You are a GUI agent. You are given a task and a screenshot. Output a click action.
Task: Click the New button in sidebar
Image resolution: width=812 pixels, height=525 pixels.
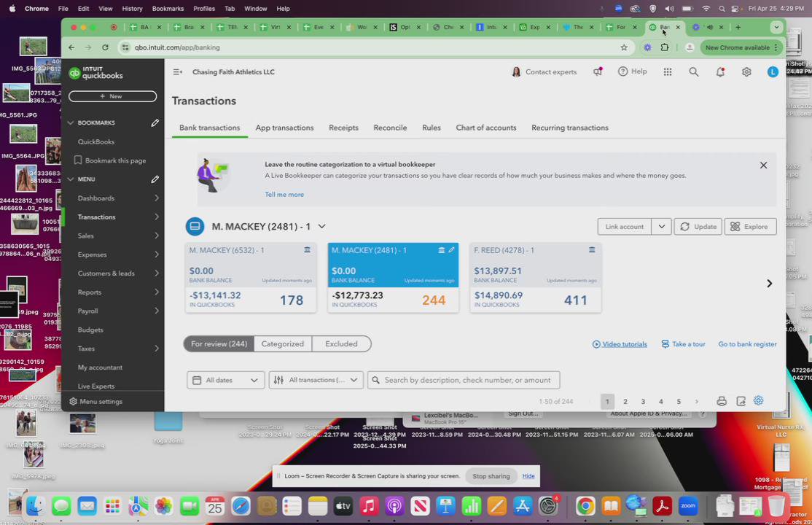[112, 96]
